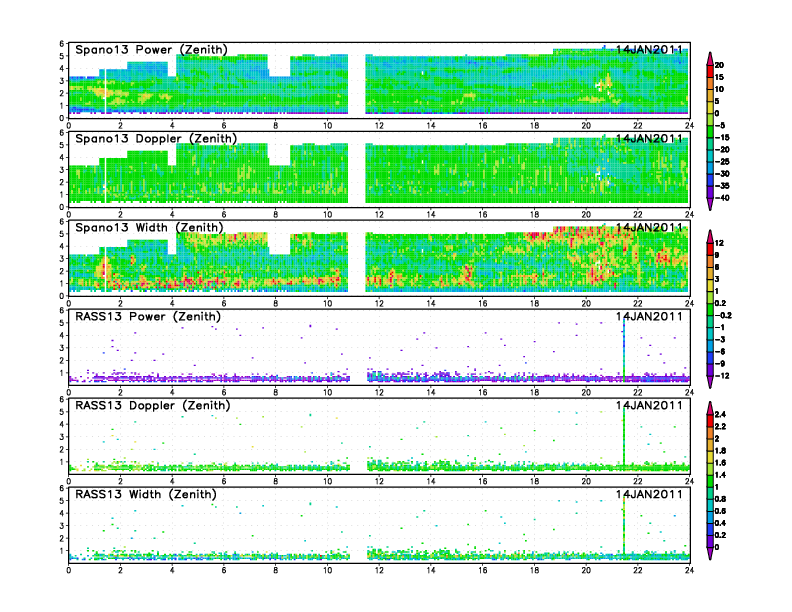This screenshot has width=792, height=612.
Task: Click the "RASS13 Width (Zenith)" panel title
Action: coord(146,494)
